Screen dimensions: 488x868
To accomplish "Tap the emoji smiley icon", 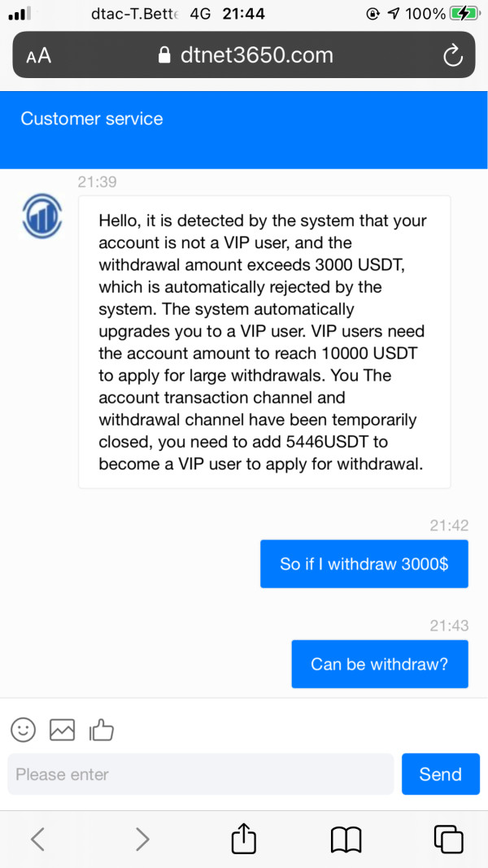I will [24, 730].
